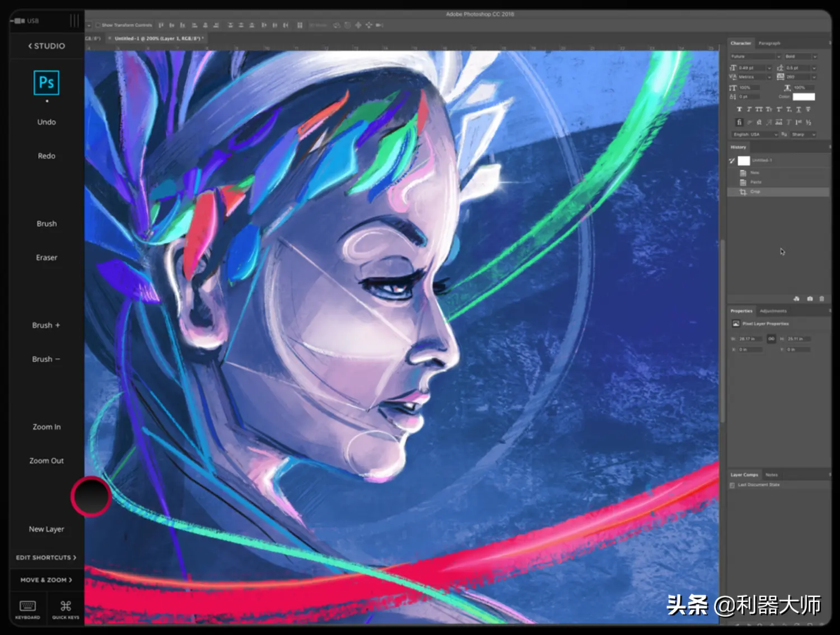Tap the Redo shortcut

46,156
